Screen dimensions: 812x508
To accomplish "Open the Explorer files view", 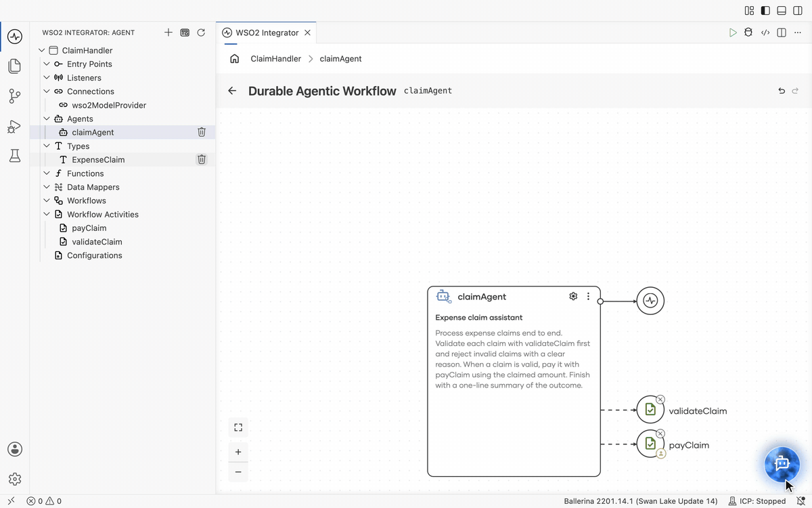I will point(15,66).
